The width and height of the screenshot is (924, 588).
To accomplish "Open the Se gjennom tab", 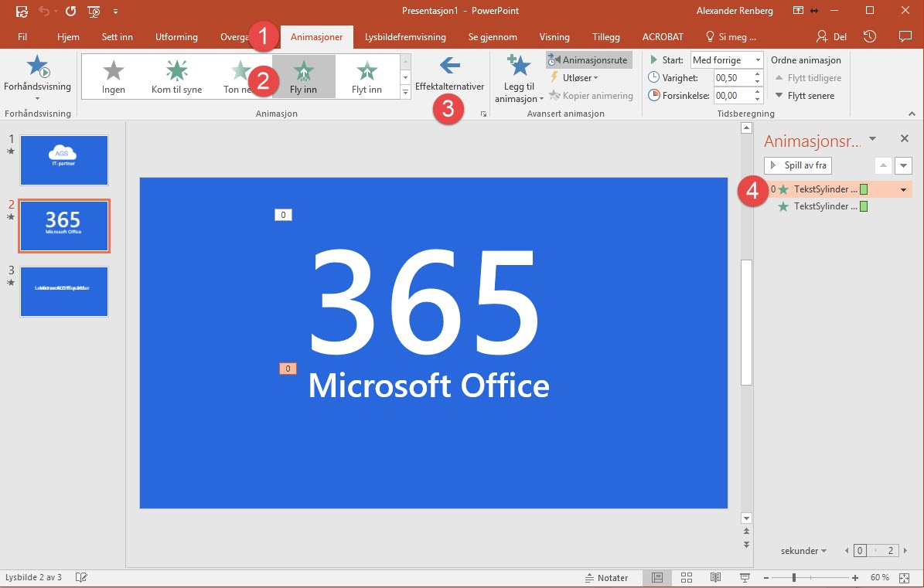I will 493,36.
